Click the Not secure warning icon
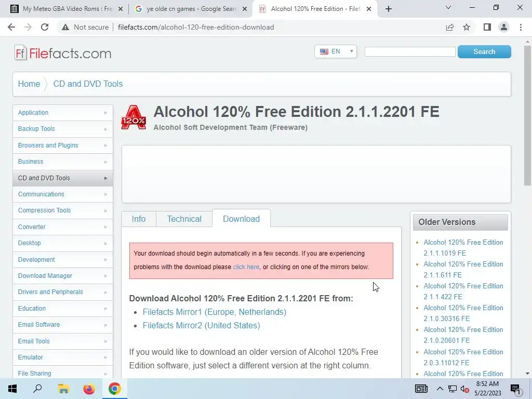The image size is (532, 399). (x=65, y=27)
